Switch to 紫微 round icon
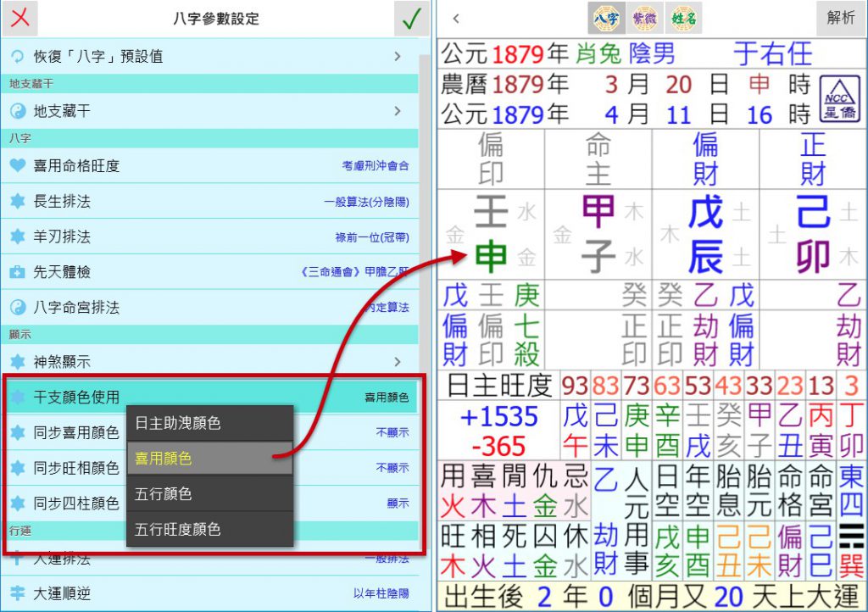 [x=643, y=18]
